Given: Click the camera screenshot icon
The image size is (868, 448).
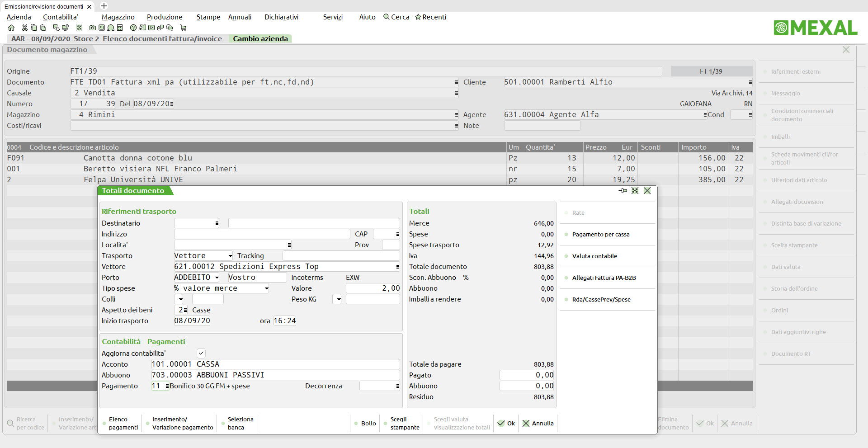Looking at the screenshot, I should click(x=93, y=28).
